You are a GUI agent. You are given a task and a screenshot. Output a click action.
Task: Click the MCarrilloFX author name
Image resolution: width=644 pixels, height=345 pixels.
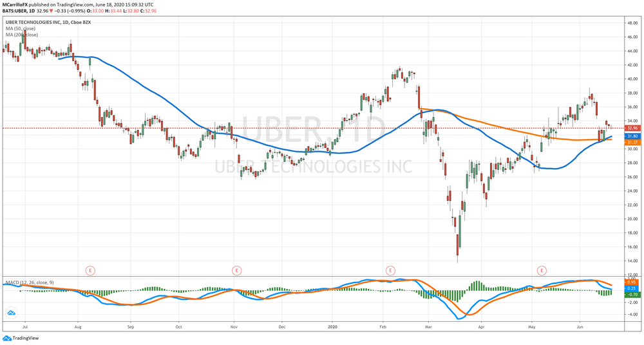coord(14,5)
